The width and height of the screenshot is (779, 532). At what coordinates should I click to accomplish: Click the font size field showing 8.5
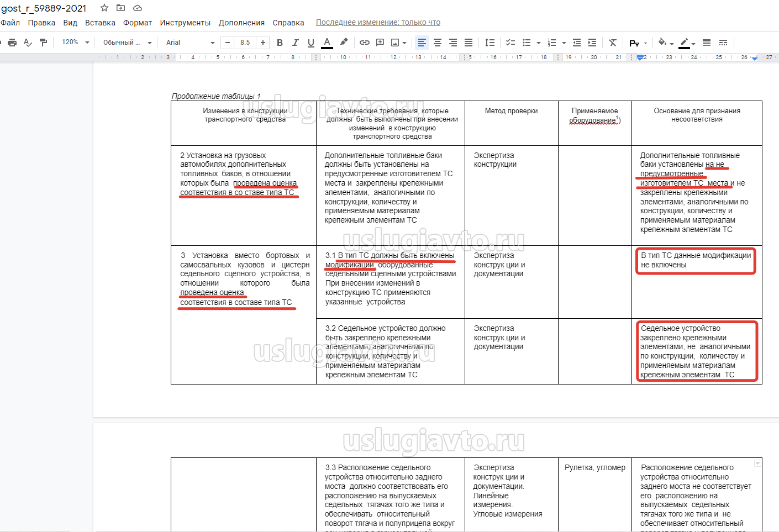tap(245, 43)
